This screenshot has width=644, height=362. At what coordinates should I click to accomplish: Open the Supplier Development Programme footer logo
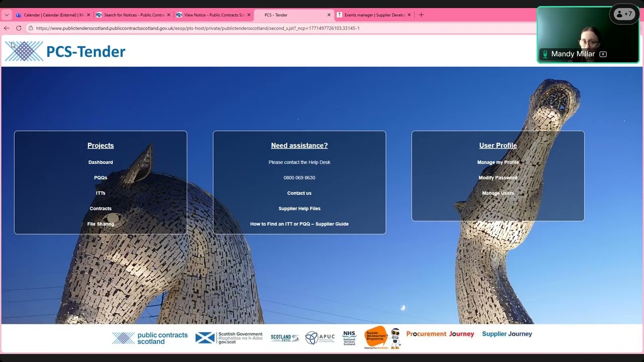tap(376, 337)
